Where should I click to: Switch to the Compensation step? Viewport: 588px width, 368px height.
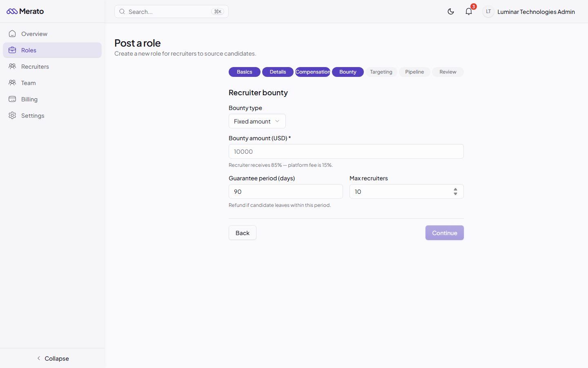(312, 72)
